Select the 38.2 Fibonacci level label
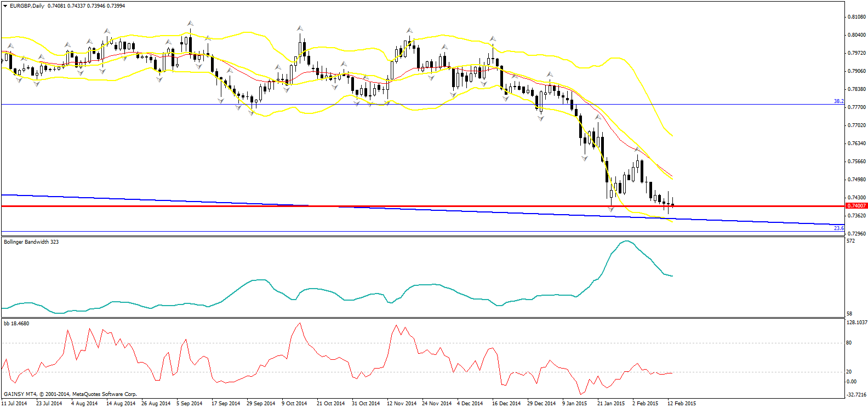 click(838, 101)
